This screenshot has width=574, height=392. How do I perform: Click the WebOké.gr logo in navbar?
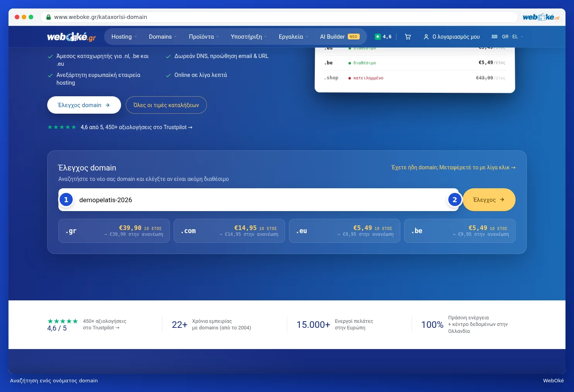(x=72, y=37)
